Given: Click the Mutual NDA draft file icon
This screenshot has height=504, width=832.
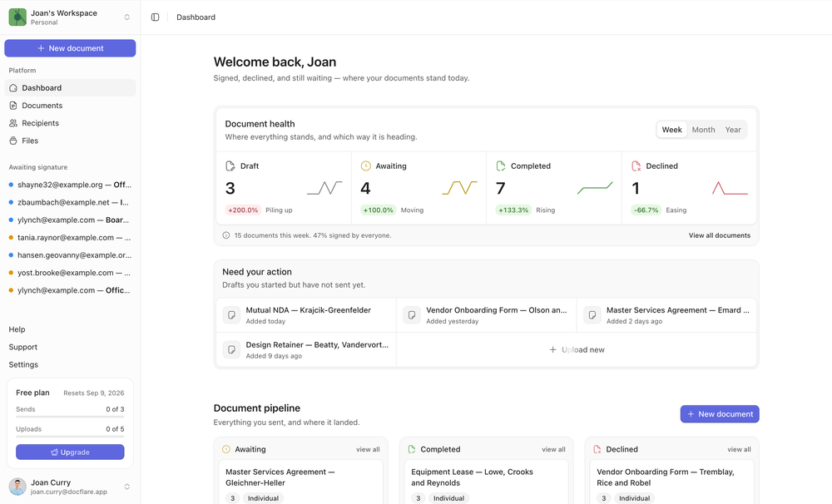Looking at the screenshot, I should pos(231,315).
